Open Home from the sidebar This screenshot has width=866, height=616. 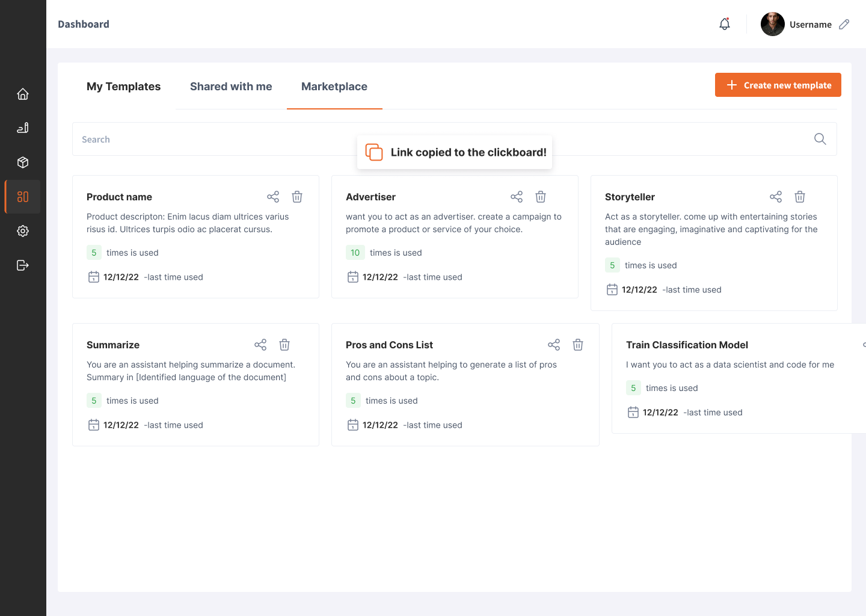pyautogui.click(x=23, y=94)
